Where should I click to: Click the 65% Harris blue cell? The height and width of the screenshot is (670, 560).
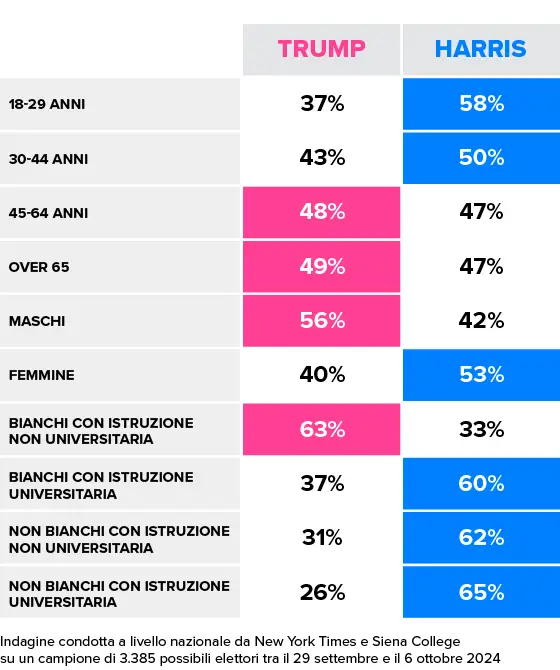coord(481,592)
